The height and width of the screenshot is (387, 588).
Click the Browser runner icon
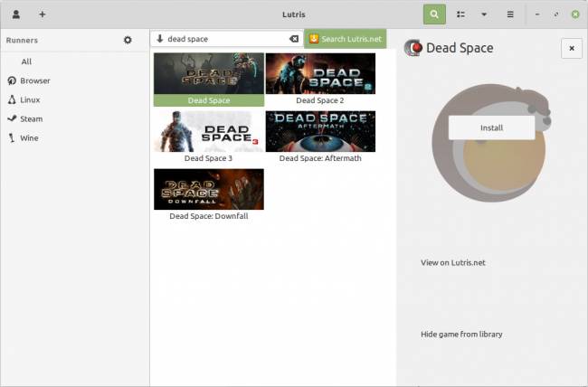tap(12, 80)
